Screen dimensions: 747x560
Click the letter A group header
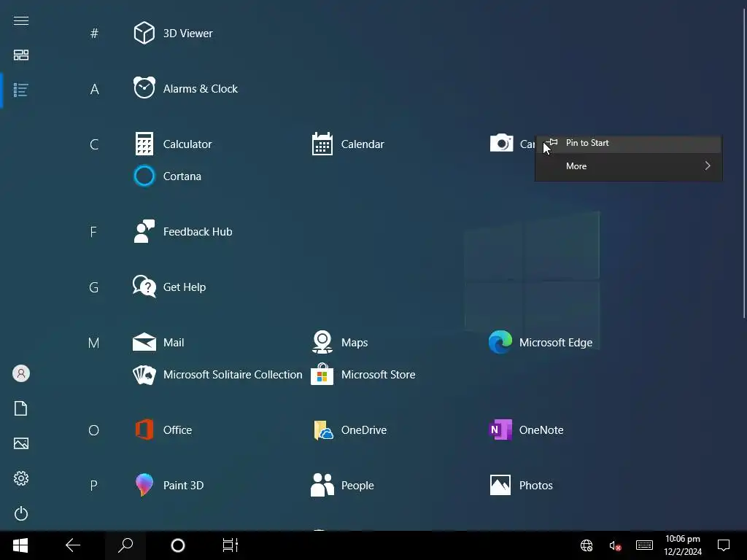(x=94, y=89)
